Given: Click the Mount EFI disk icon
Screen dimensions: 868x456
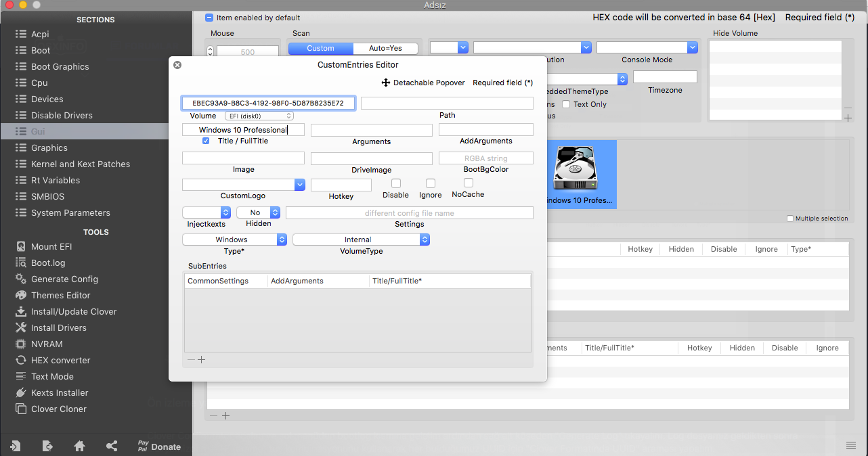Looking at the screenshot, I should coord(20,246).
